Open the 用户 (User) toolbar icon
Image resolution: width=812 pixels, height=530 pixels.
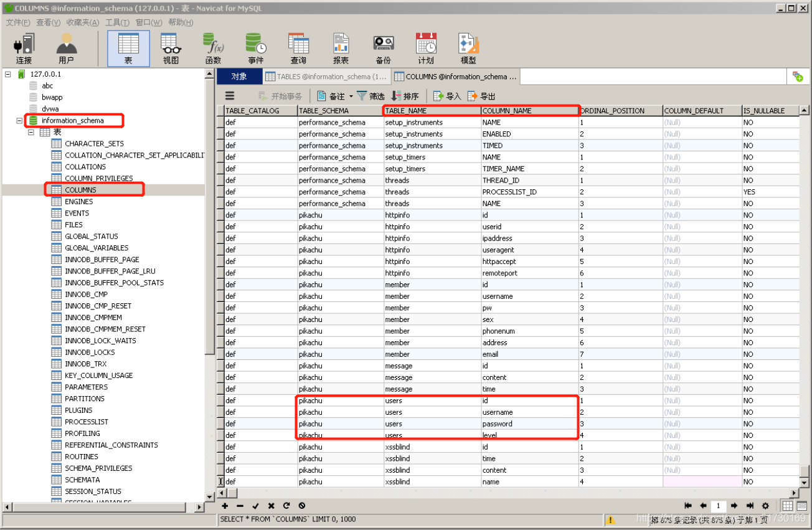[x=66, y=49]
